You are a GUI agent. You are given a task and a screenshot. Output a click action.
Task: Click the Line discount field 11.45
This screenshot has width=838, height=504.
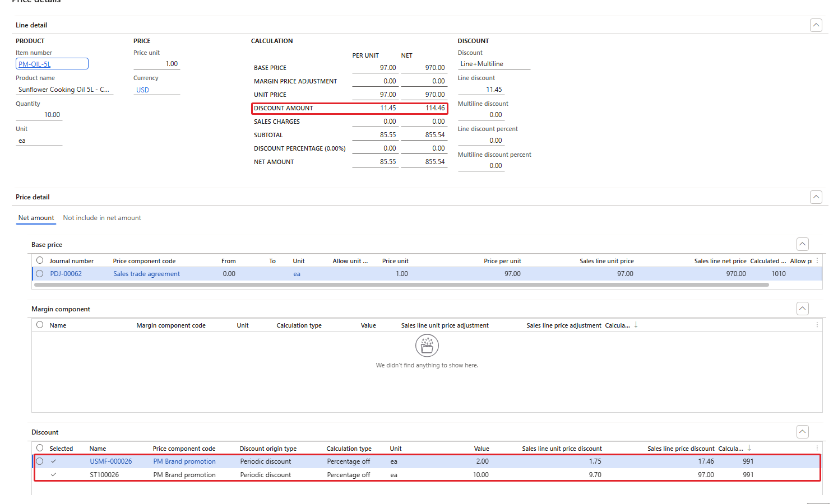481,90
